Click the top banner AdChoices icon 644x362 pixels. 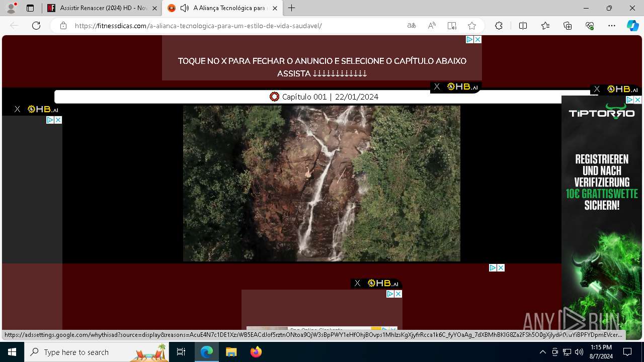pyautogui.click(x=470, y=39)
